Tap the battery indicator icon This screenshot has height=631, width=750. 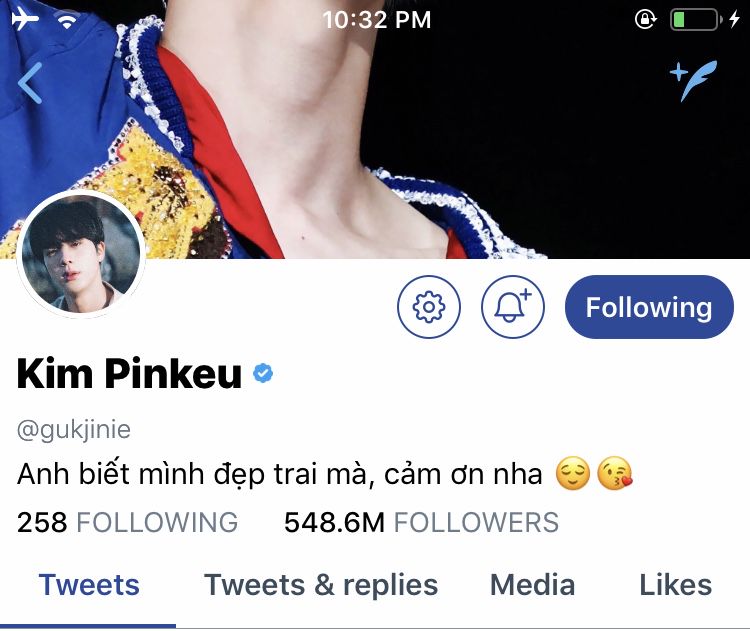coord(696,20)
